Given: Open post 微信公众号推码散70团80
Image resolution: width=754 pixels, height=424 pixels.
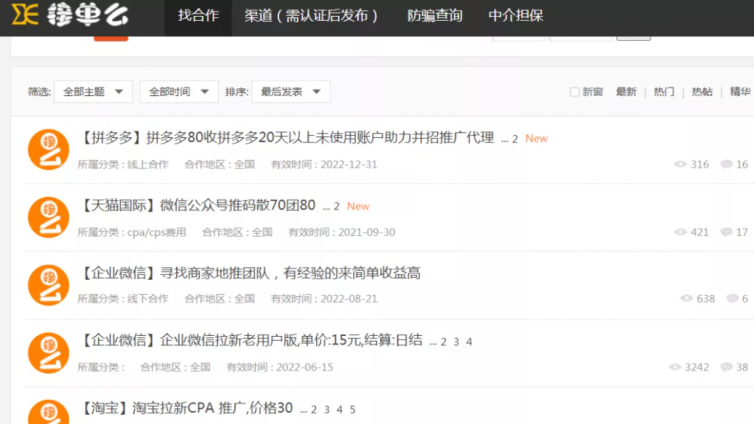Looking at the screenshot, I should point(197,206).
